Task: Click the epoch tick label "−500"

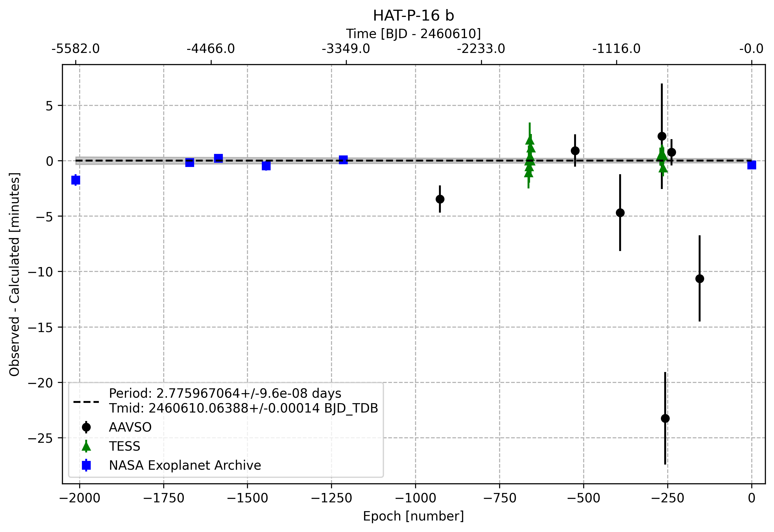Action: click(x=584, y=498)
